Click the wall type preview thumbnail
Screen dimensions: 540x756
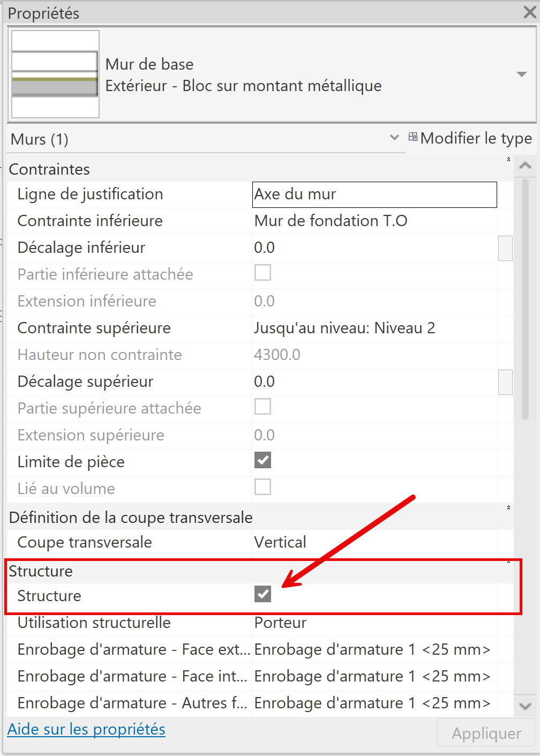[55, 74]
